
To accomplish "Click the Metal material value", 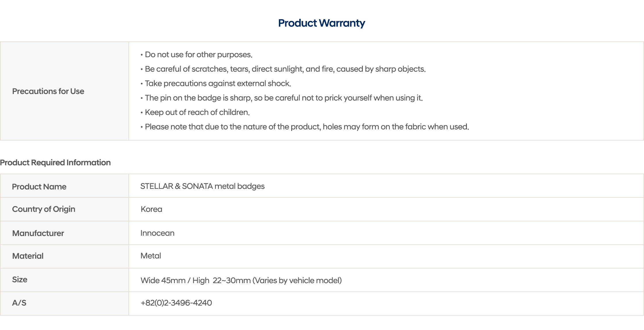I will pyautogui.click(x=151, y=256).
